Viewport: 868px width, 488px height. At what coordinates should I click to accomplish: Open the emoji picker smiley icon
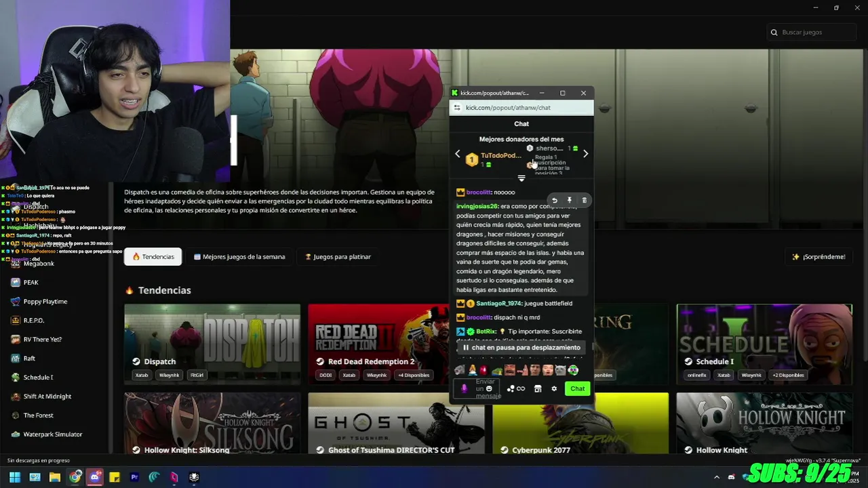489,389
